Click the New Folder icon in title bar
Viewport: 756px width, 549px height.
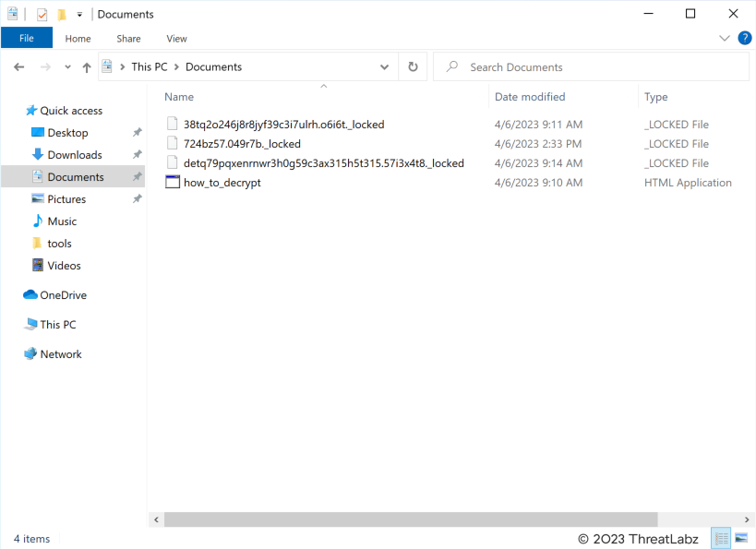62,14
